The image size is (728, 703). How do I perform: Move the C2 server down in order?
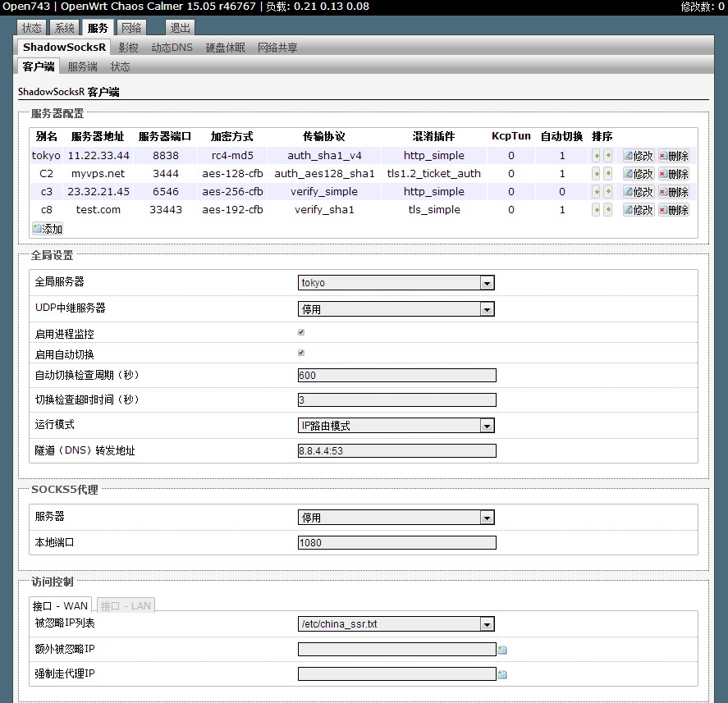point(608,174)
